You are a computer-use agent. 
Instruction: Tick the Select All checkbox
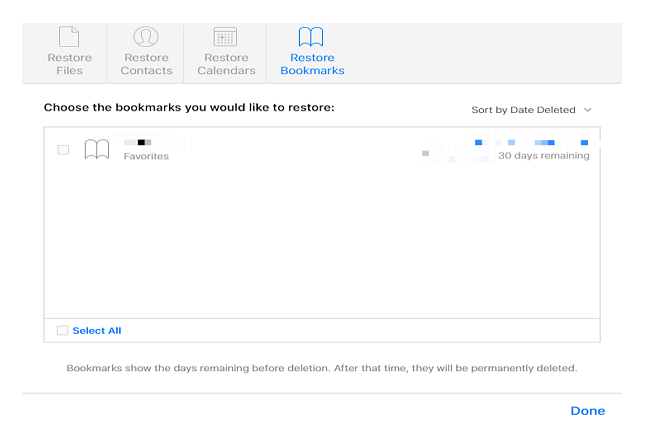click(x=63, y=330)
